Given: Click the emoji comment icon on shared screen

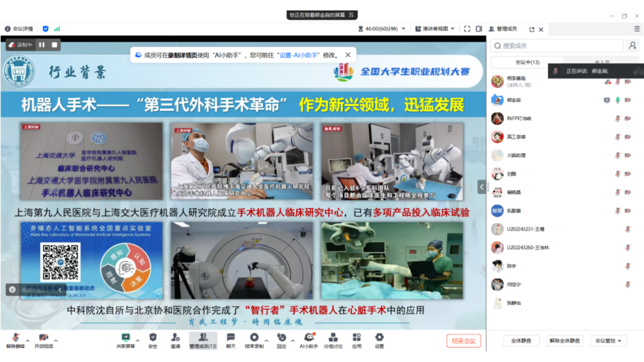Looking at the screenshot, I should click(x=12, y=289).
